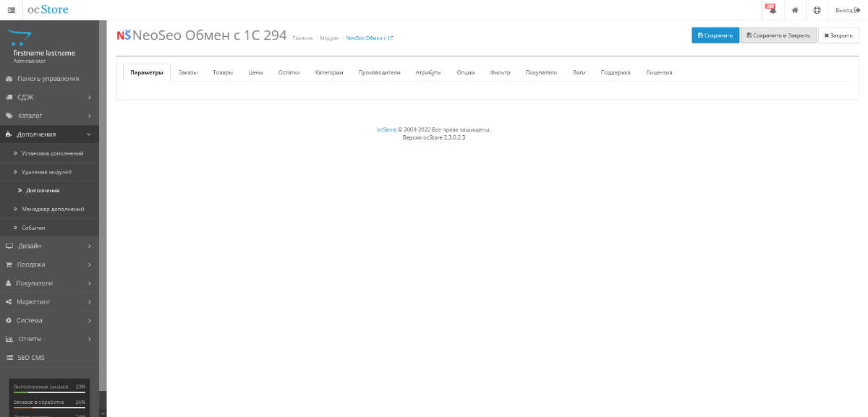Screen dimensions: 868x417
Task: Open the SEO CMS sidebar item
Action: [x=49, y=358]
